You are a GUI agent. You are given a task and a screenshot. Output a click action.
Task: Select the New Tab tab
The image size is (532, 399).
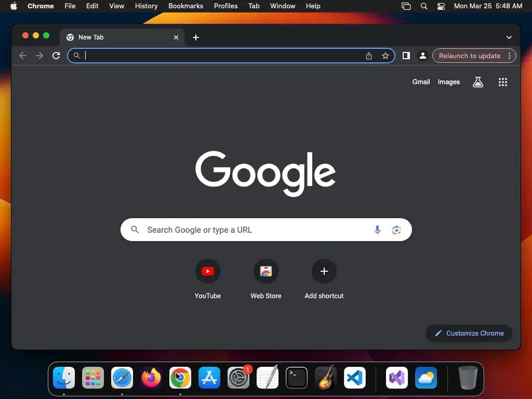[x=122, y=37]
